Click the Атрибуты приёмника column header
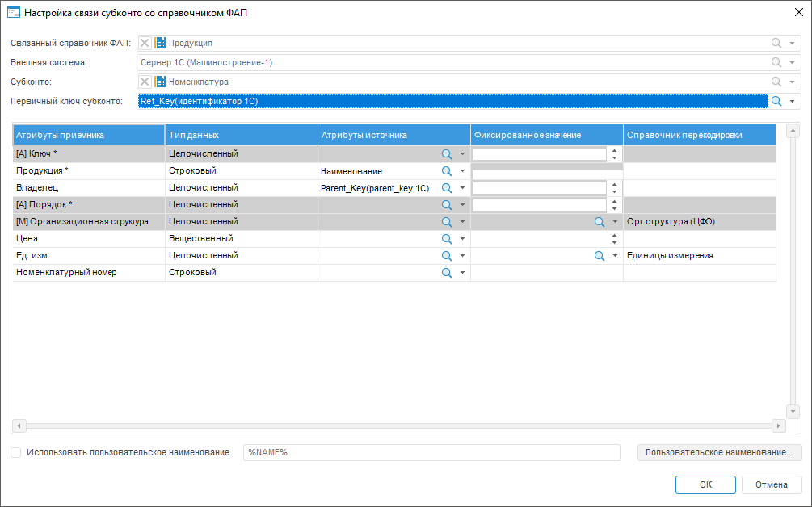Image resolution: width=812 pixels, height=507 pixels. 88,135
